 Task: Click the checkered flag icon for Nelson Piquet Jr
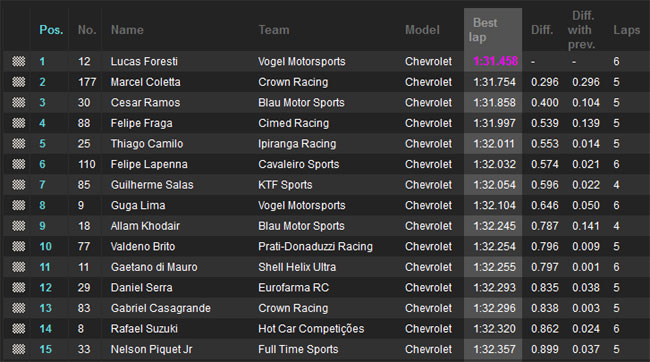coord(18,349)
